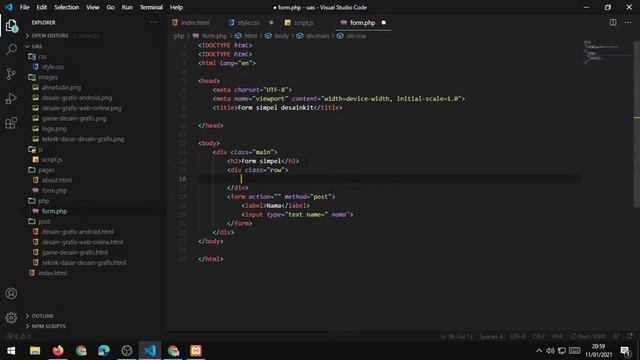
Task: Click the notifications bell in the status bar
Action: point(630,336)
